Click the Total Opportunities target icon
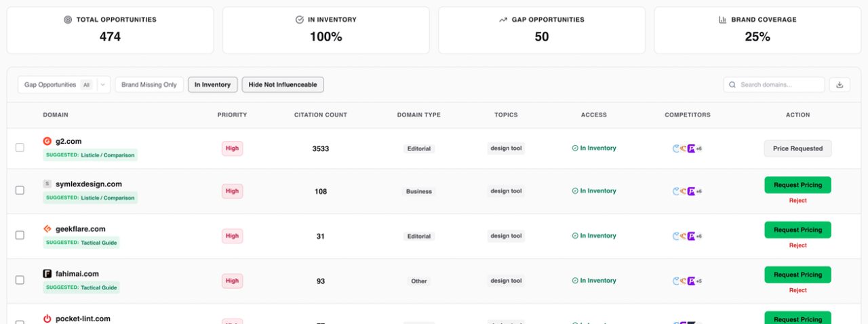The image size is (868, 324). (68, 20)
